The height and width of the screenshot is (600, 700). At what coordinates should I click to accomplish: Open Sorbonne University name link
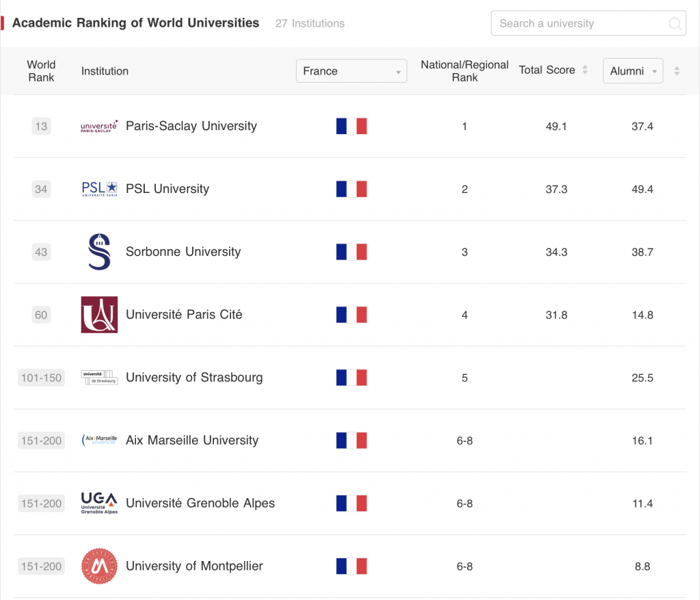point(183,252)
